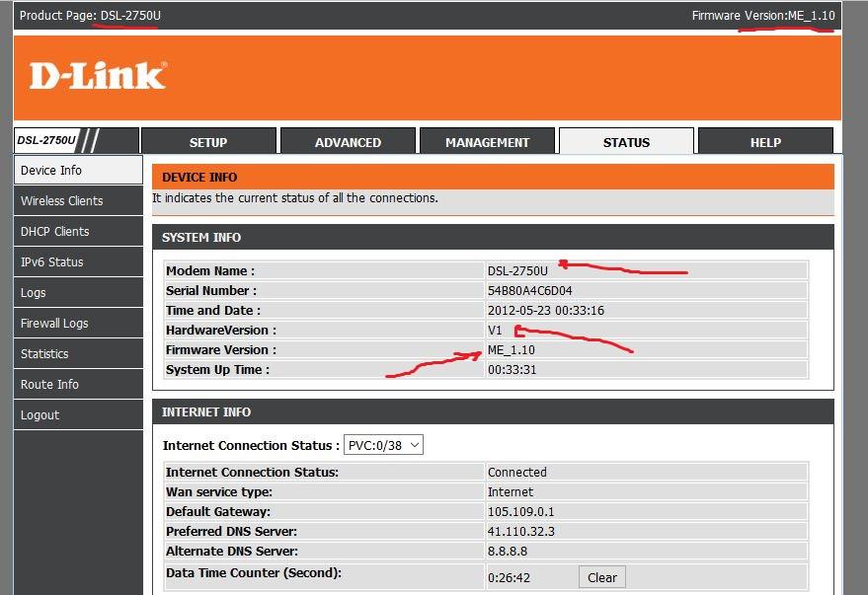Viewport: 868px width, 595px height.
Task: Open the SETUP tab
Action: pyautogui.click(x=208, y=142)
